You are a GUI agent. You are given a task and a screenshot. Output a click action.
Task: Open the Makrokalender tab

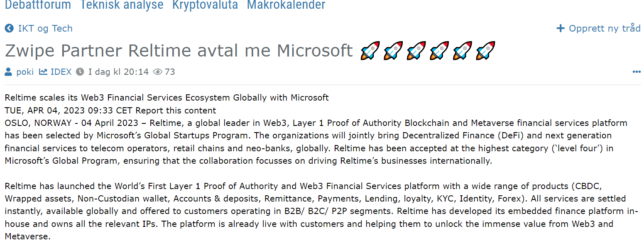[286, 5]
